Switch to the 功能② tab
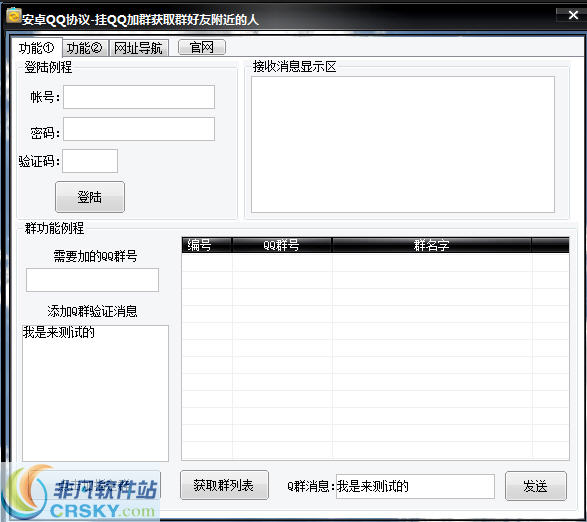The image size is (587, 522). pos(85,48)
